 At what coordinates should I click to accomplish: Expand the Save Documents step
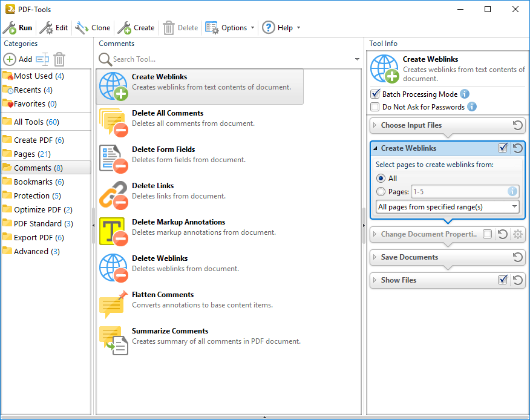pos(375,257)
